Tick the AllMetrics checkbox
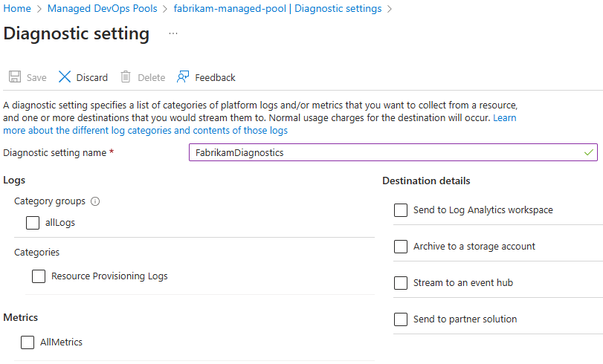 [x=28, y=342]
